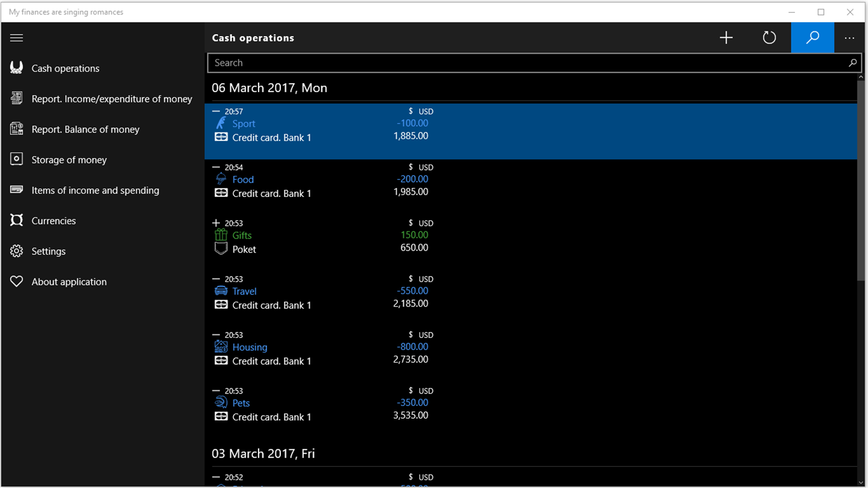This screenshot has width=868, height=488.
Task: Click the Income/expenditure report icon
Action: click(x=16, y=98)
